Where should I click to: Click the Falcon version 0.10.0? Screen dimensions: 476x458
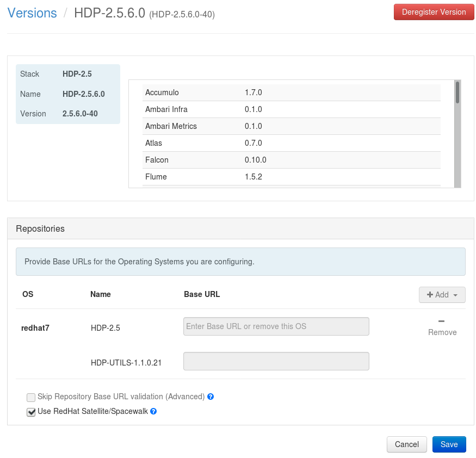[x=255, y=160]
